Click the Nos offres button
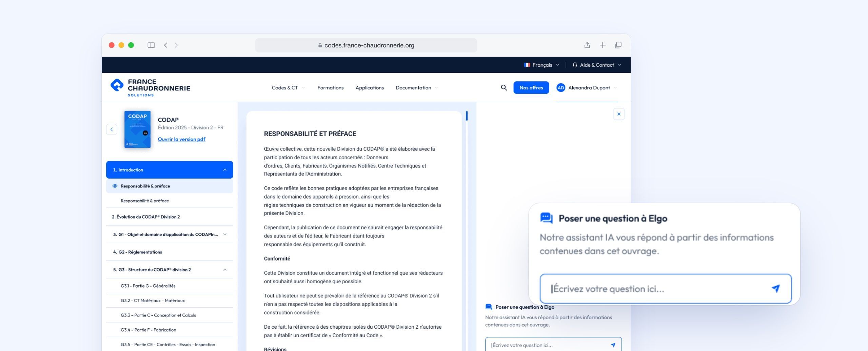Screen dimensions: 868x351 [x=531, y=88]
